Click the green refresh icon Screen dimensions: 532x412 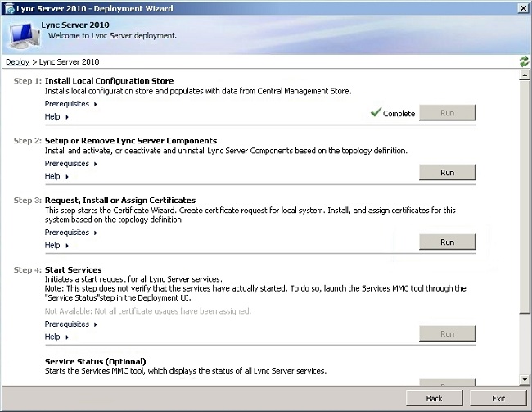pos(524,61)
